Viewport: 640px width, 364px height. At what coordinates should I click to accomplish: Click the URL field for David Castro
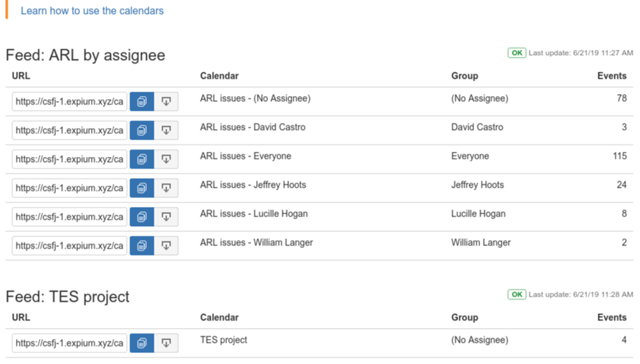[x=70, y=130]
